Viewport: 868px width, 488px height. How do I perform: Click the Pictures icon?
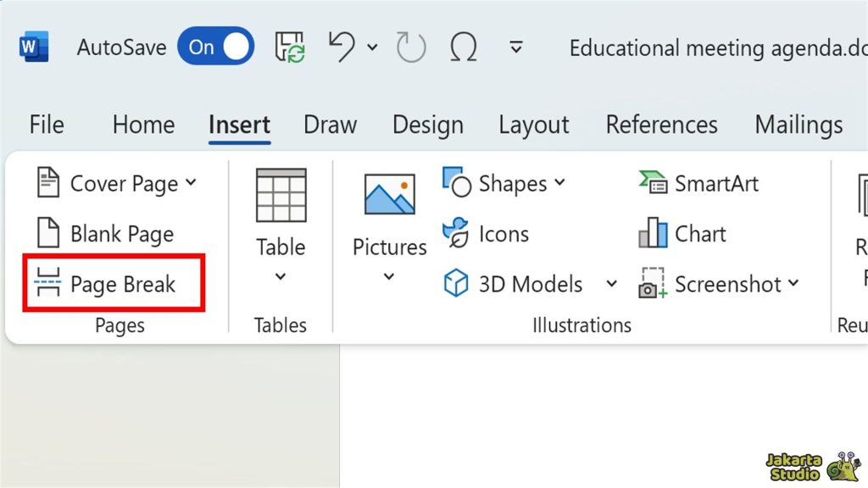click(x=389, y=195)
